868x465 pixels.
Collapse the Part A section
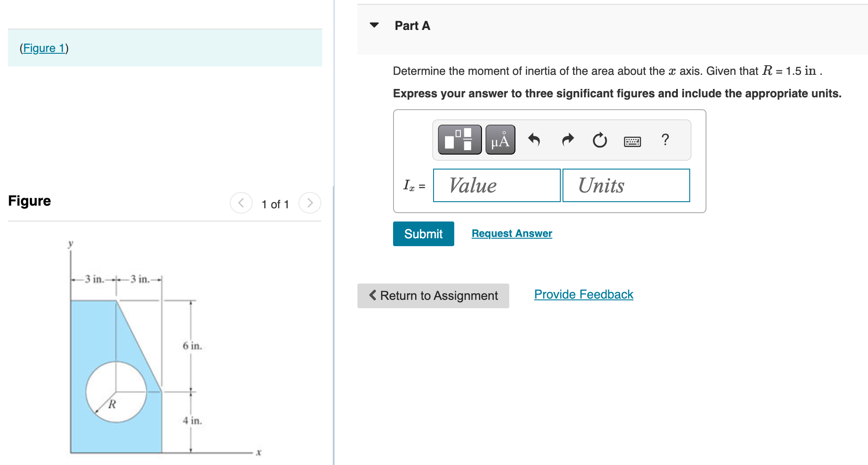tap(374, 25)
